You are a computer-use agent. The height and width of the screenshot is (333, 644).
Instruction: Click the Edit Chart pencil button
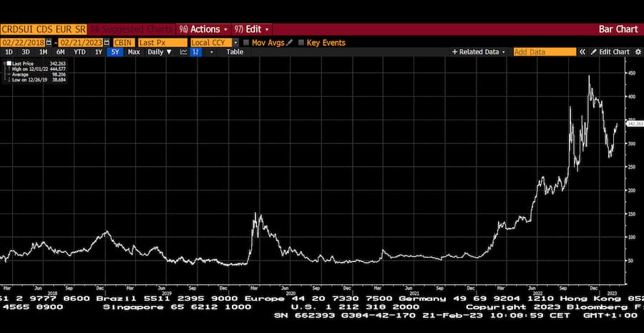point(610,52)
